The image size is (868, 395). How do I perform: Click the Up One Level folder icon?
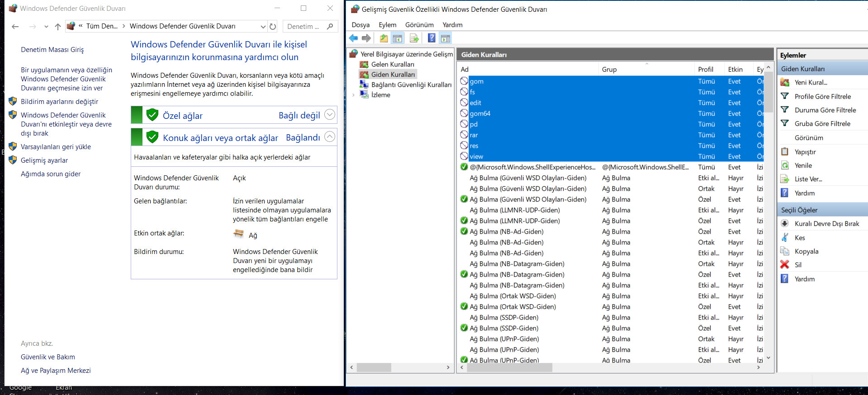[x=384, y=38]
